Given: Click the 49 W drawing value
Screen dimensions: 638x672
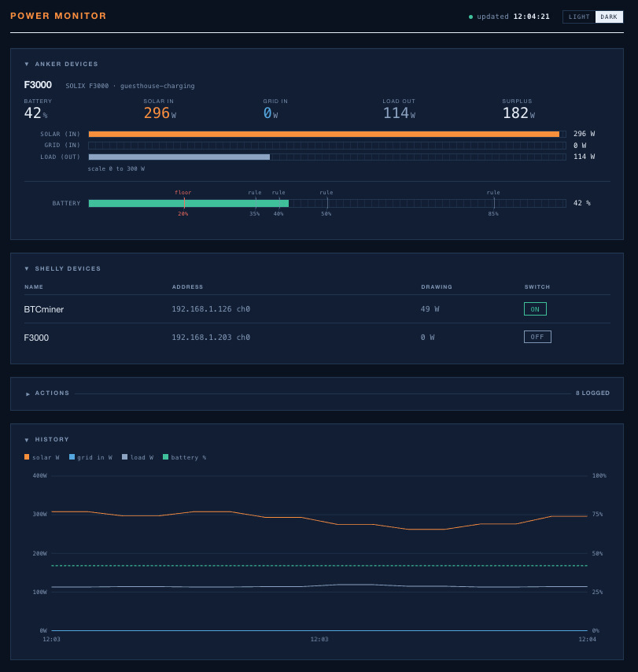Looking at the screenshot, I should [430, 309].
